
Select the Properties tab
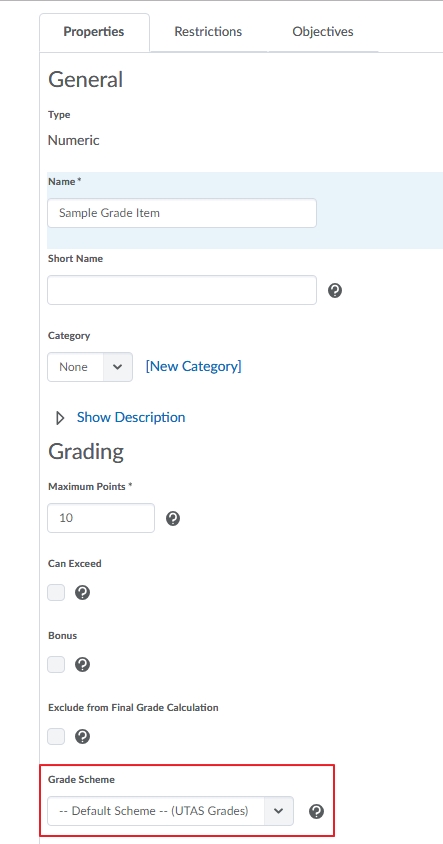coord(94,32)
